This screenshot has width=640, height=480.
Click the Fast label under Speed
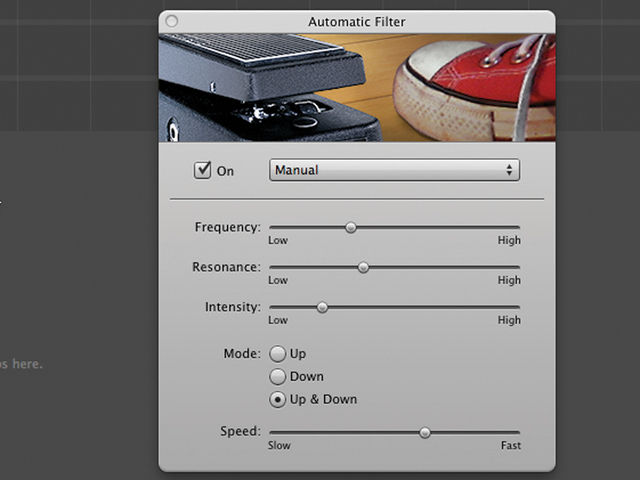coord(511,445)
